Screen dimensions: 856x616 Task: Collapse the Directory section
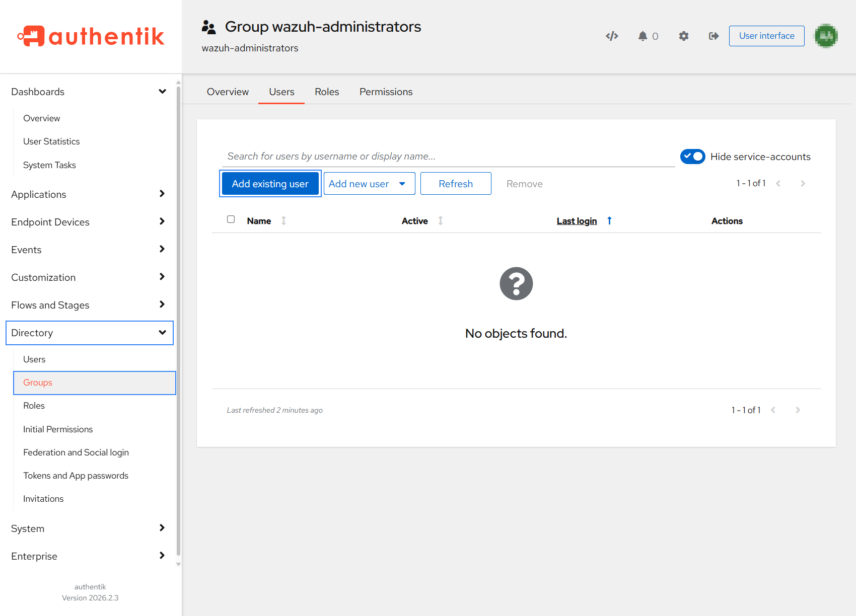pyautogui.click(x=90, y=333)
